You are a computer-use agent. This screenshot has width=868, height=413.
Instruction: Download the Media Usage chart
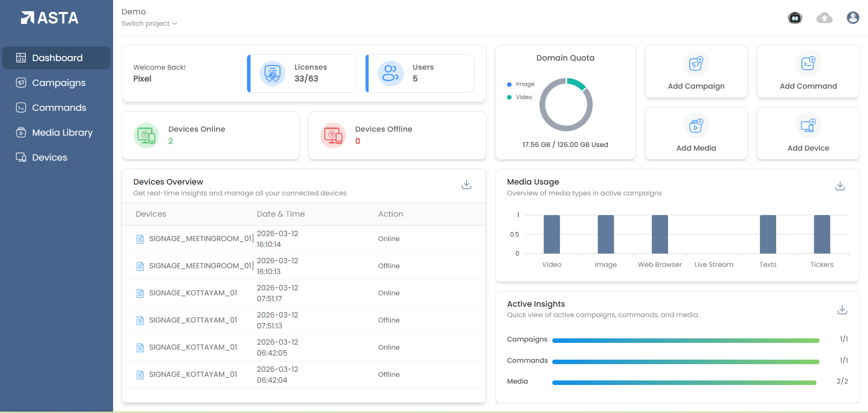point(840,186)
